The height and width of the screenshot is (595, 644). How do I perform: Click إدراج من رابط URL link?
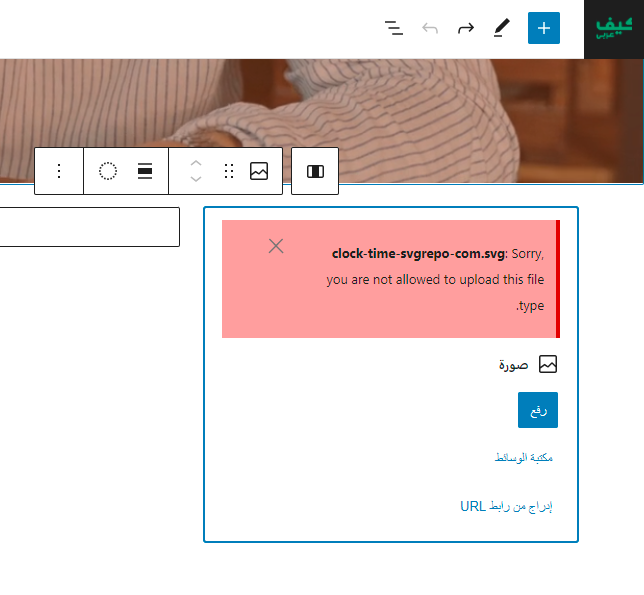click(506, 506)
